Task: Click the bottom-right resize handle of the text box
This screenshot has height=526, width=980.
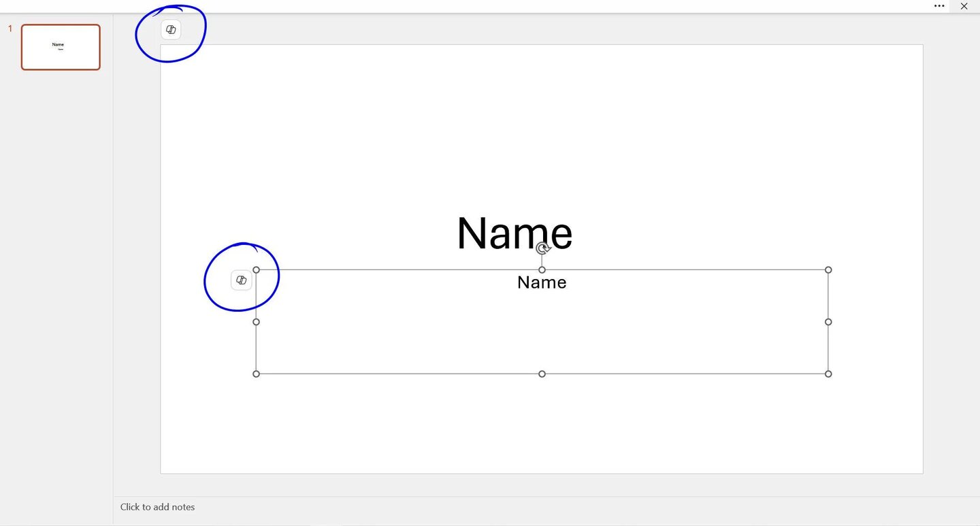Action: point(828,374)
